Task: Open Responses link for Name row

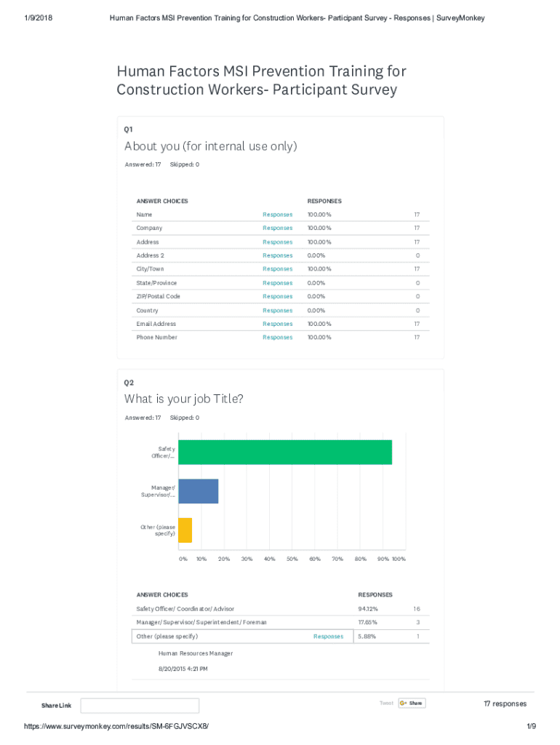Action: click(x=277, y=215)
